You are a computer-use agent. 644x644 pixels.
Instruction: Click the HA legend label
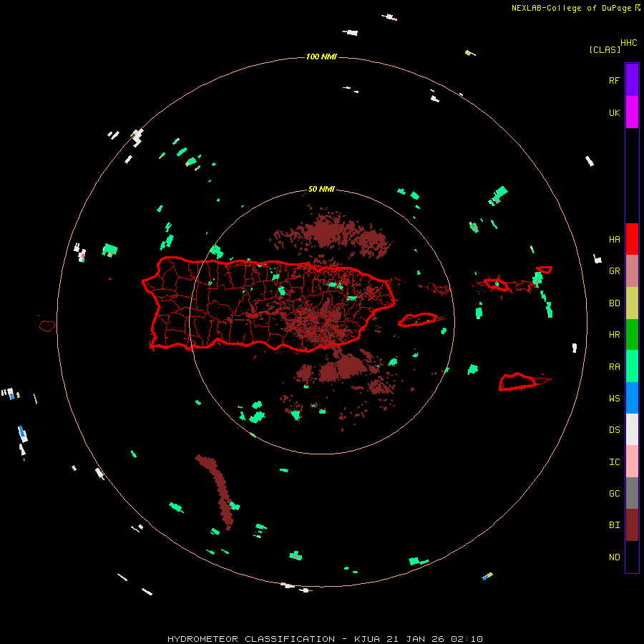614,239
